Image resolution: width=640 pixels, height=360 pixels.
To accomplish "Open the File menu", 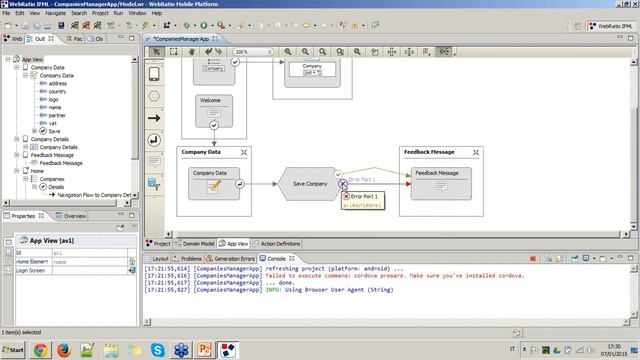I will click(6, 13).
